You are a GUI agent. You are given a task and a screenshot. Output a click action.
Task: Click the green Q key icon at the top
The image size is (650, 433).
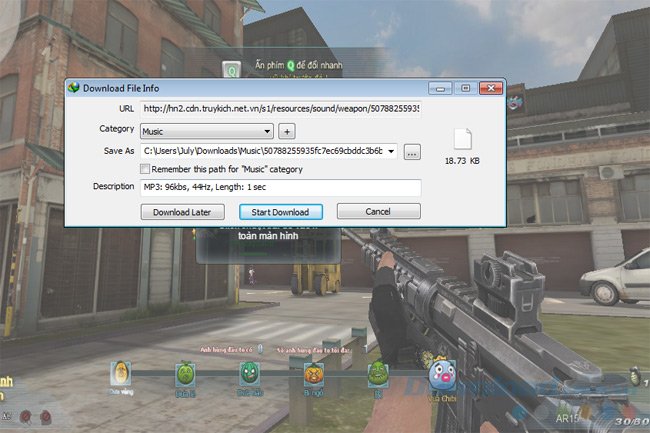pos(232,71)
